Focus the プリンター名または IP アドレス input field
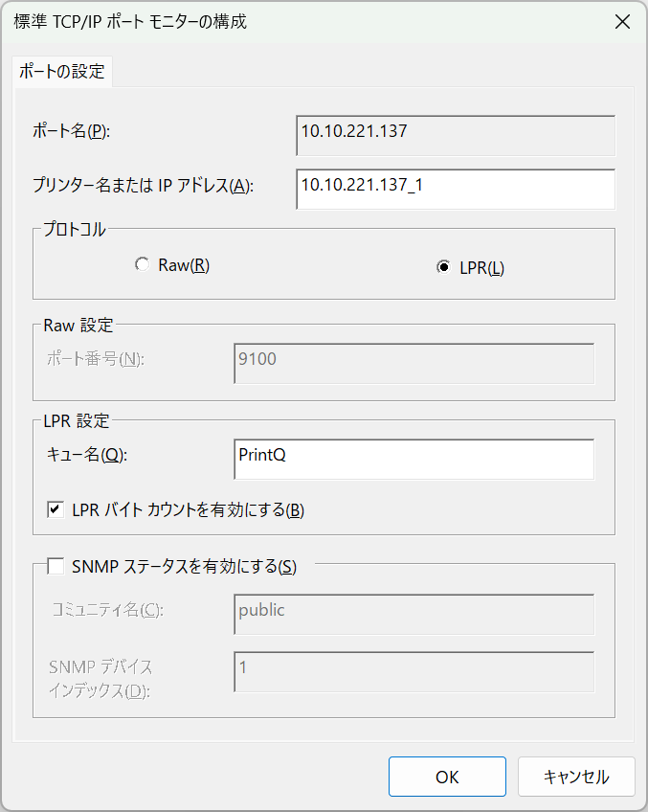 [455, 189]
